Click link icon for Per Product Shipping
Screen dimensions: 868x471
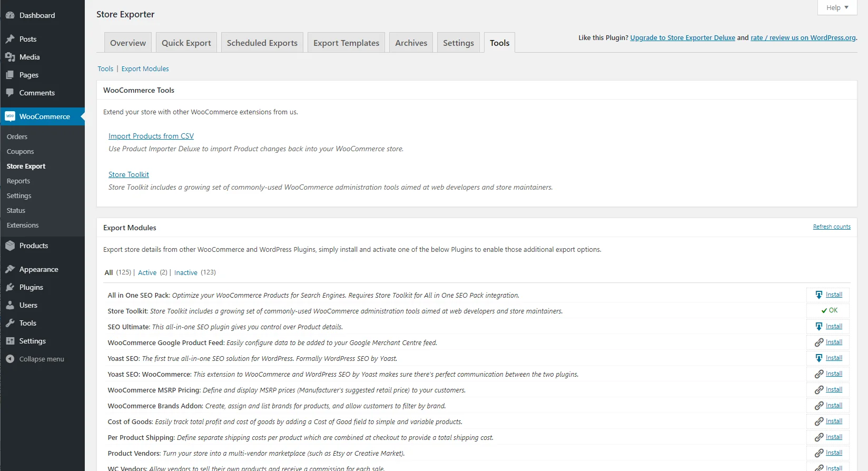tap(819, 437)
